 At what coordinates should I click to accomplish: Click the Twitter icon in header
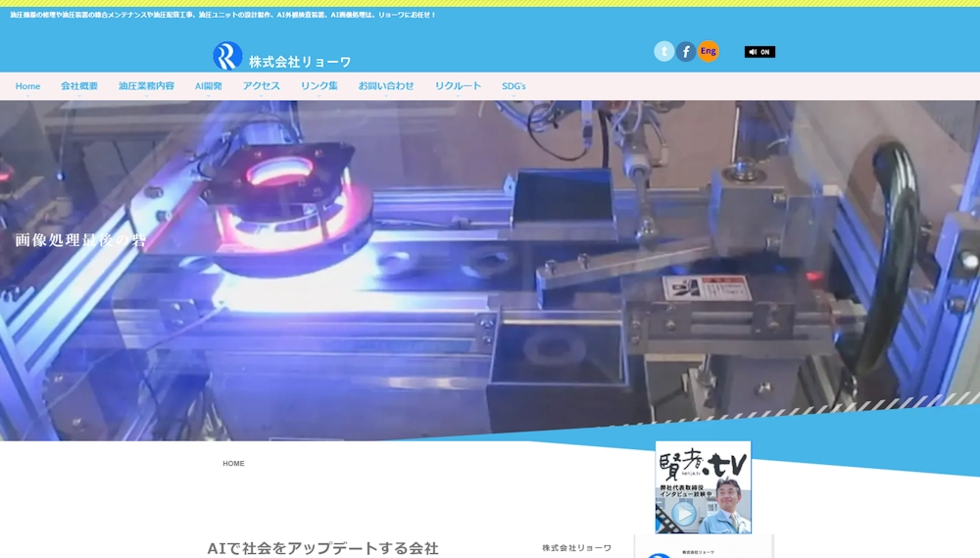coord(664,51)
